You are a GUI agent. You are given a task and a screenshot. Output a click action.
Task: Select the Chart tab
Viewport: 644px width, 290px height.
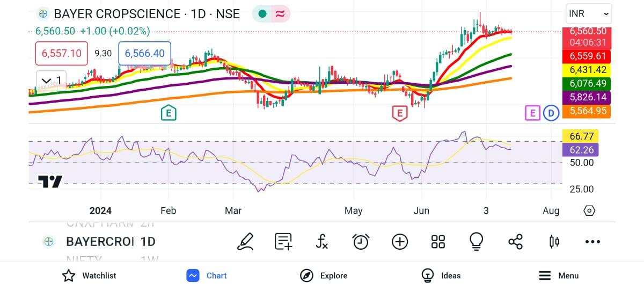[207, 275]
